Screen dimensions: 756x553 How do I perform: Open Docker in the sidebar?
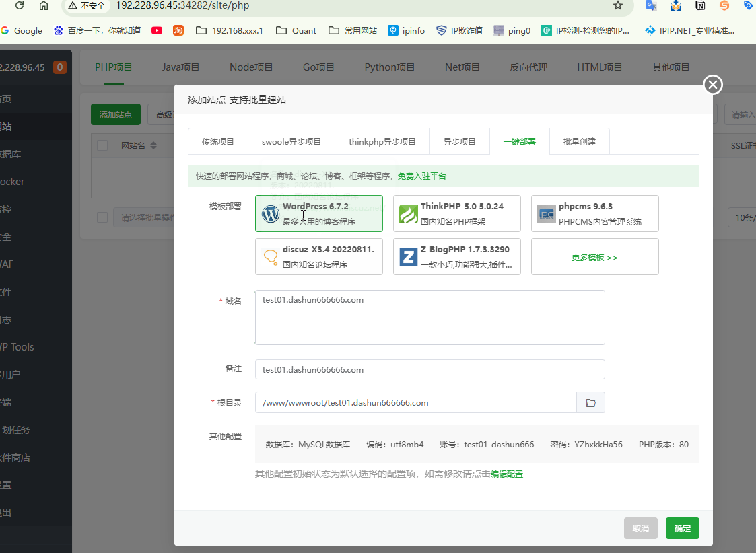click(13, 182)
